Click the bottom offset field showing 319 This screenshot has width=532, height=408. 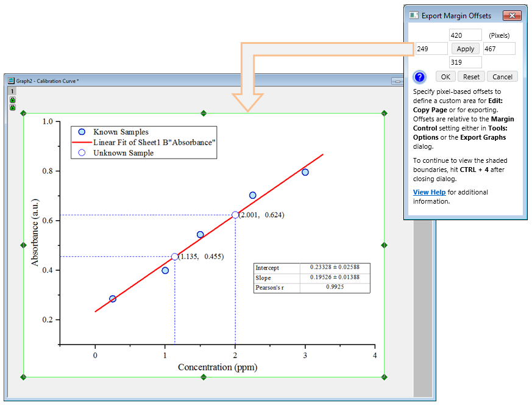[x=465, y=62]
